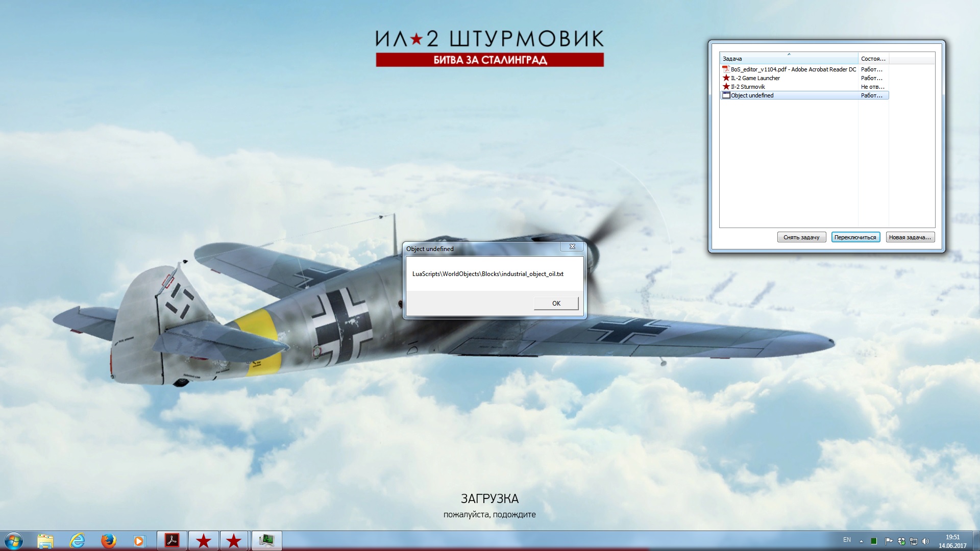Switch to Task Manager in the taskbar
The height and width of the screenshot is (551, 980).
pos(266,541)
